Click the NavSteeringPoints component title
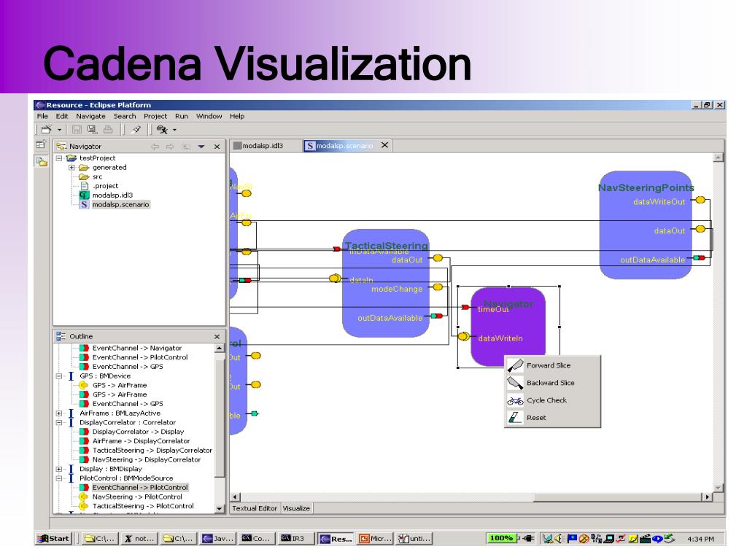The width and height of the screenshot is (747, 560). [x=646, y=187]
